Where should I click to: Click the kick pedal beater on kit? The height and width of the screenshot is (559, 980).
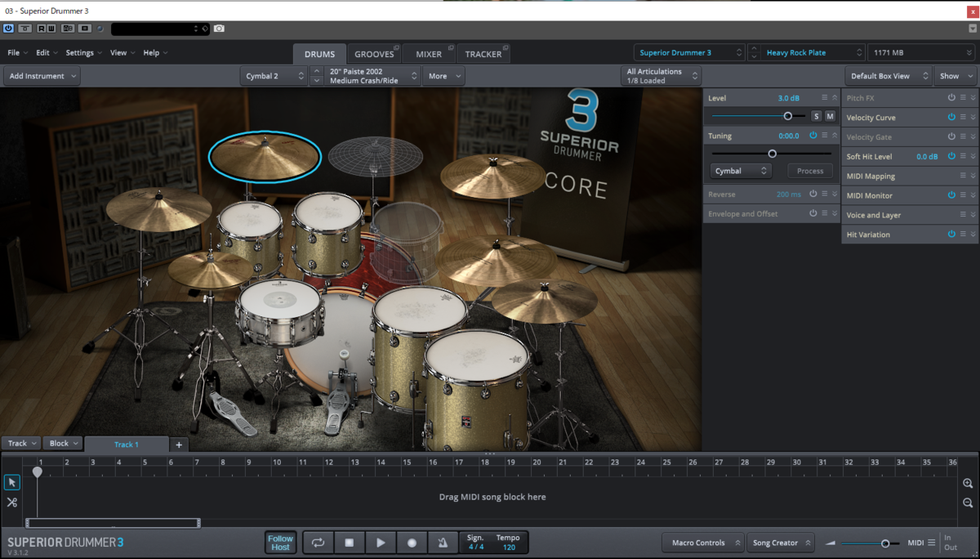[344, 354]
